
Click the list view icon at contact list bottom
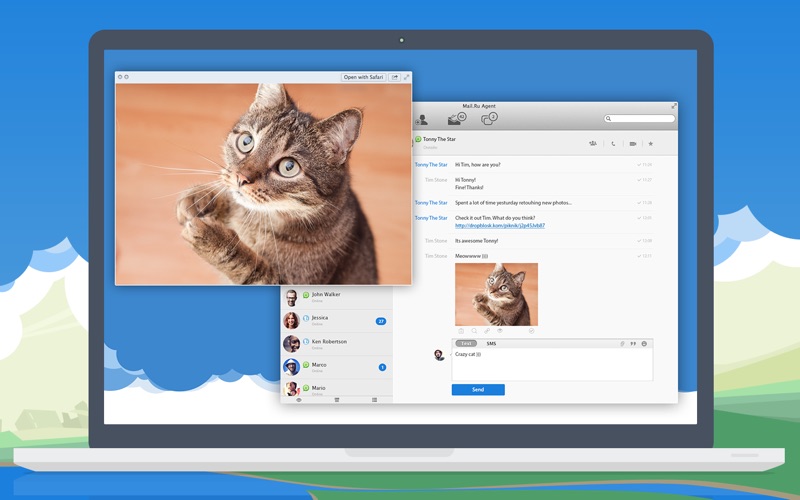374,400
